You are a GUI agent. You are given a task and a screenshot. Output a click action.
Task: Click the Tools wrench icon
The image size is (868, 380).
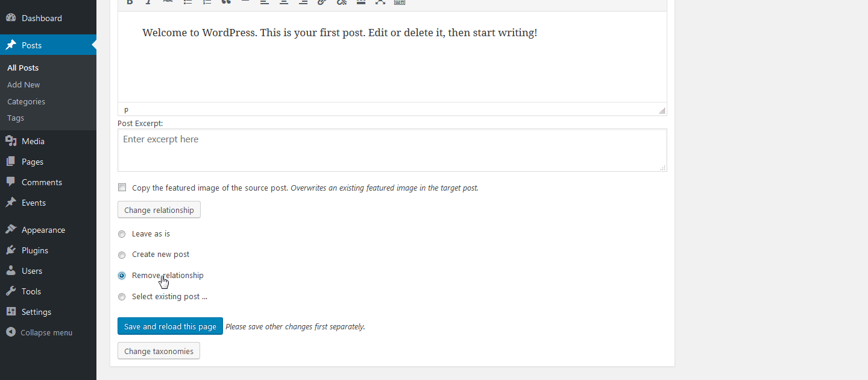pos(11,291)
